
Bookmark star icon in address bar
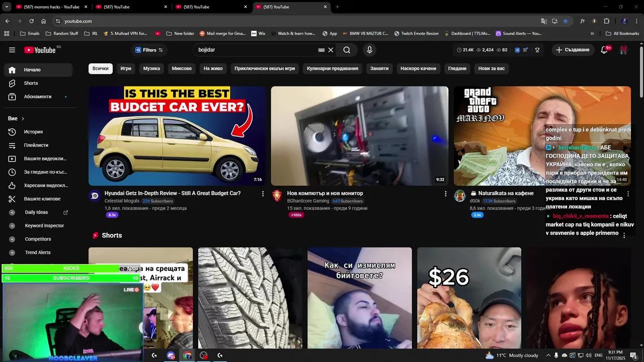(566, 21)
